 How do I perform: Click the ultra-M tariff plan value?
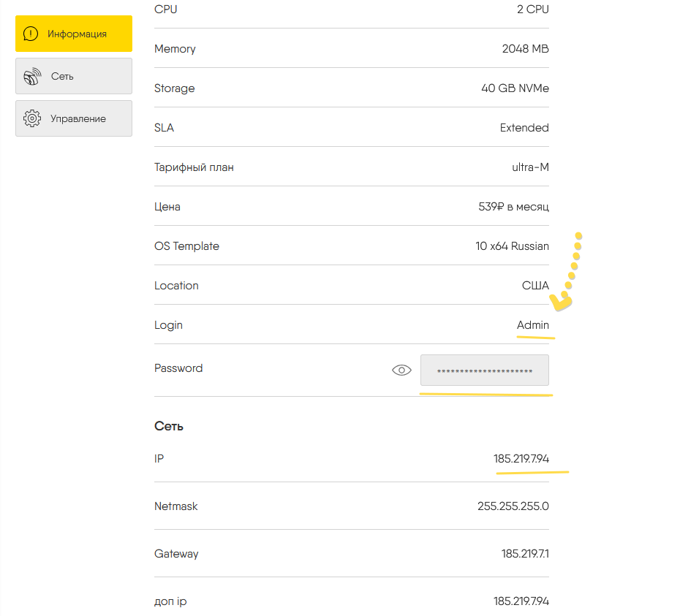click(x=530, y=167)
